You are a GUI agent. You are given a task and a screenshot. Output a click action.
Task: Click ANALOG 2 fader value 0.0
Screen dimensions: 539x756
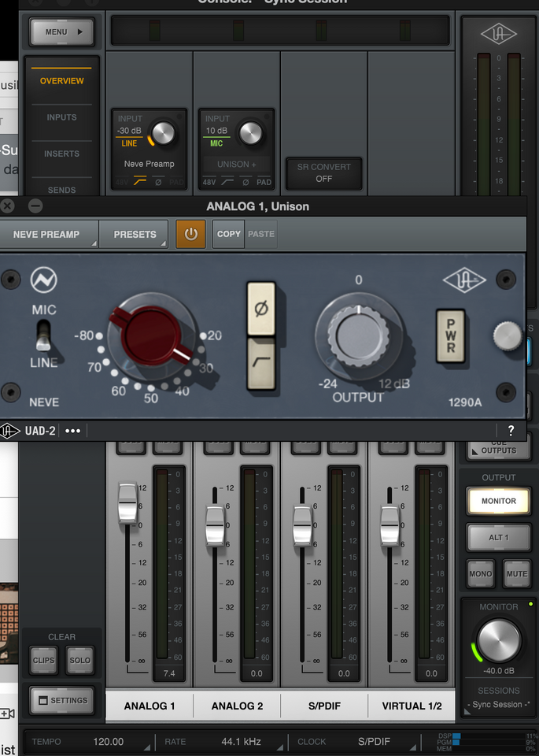pyautogui.click(x=257, y=673)
